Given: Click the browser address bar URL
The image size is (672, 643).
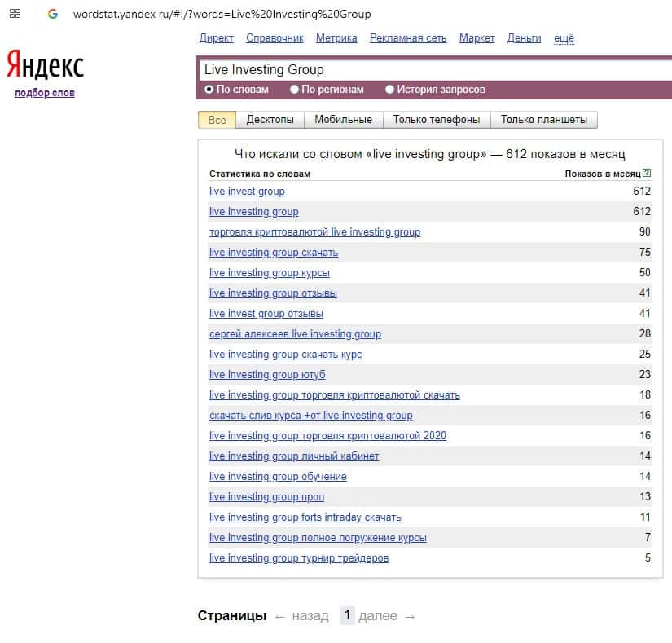Looking at the screenshot, I should [x=222, y=14].
